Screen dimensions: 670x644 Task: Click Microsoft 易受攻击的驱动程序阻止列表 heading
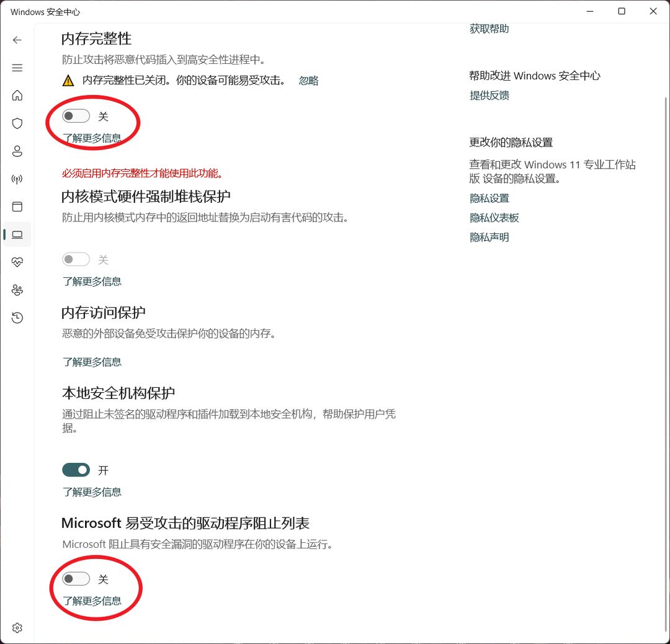[x=185, y=523]
